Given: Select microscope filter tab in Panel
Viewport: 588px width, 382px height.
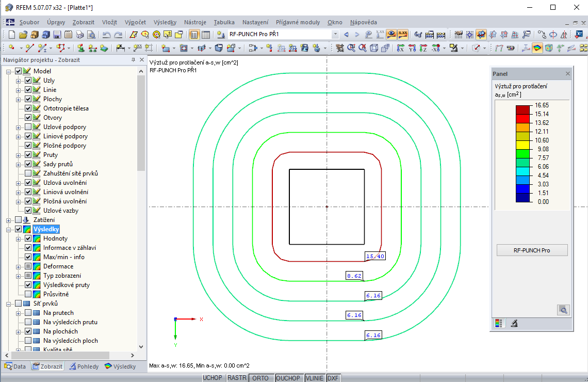Looking at the screenshot, I should click(514, 323).
